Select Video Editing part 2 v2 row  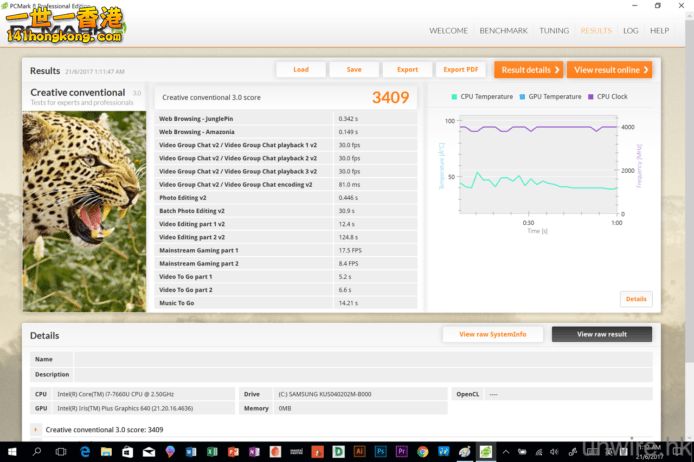(286, 237)
